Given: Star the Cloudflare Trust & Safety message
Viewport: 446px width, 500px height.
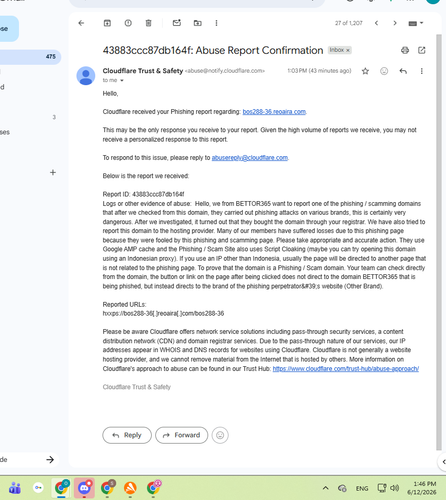Looking at the screenshot, I should point(365,71).
